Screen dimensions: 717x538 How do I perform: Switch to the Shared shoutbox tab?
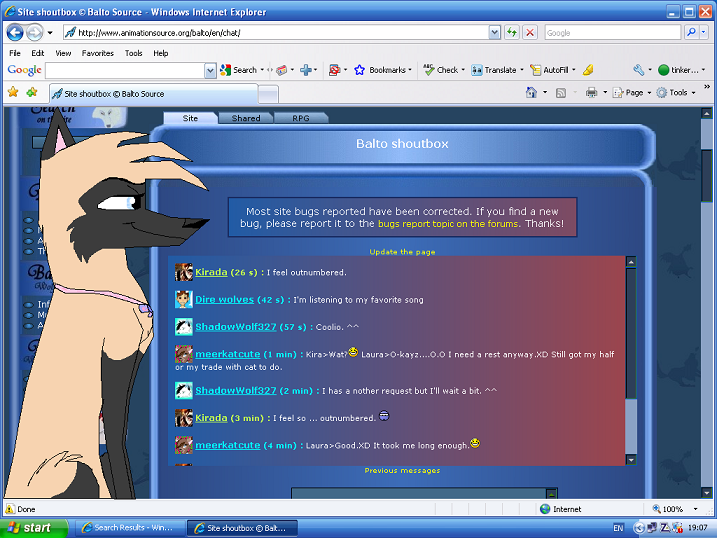coord(246,118)
